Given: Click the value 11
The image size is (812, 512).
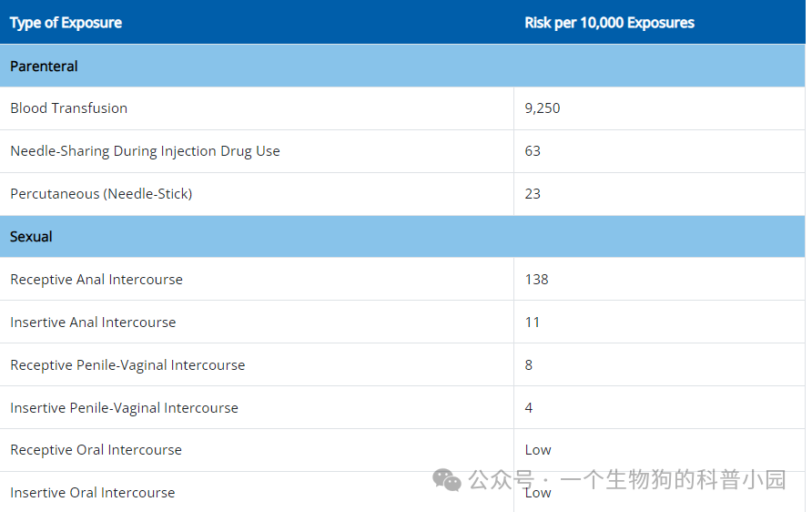Looking at the screenshot, I should point(533,323).
